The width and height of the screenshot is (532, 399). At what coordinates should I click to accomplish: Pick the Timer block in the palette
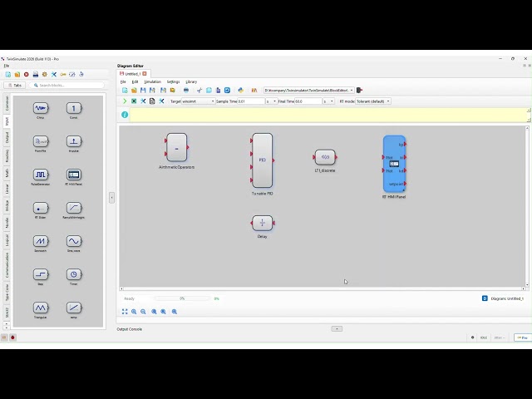click(74, 274)
